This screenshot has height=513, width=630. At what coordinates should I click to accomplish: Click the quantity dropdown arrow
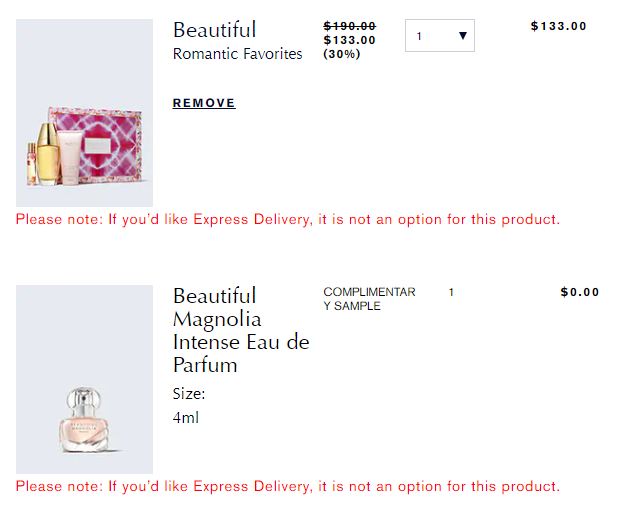[462, 36]
